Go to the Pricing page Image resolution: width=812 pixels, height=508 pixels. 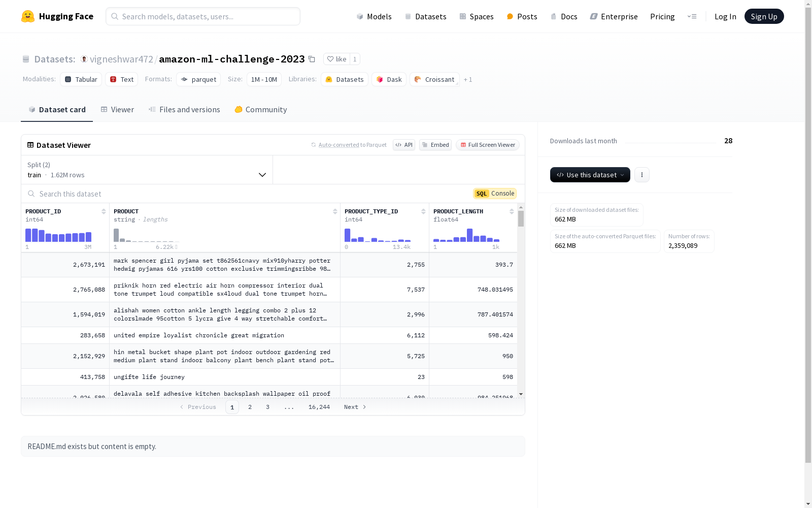(662, 16)
